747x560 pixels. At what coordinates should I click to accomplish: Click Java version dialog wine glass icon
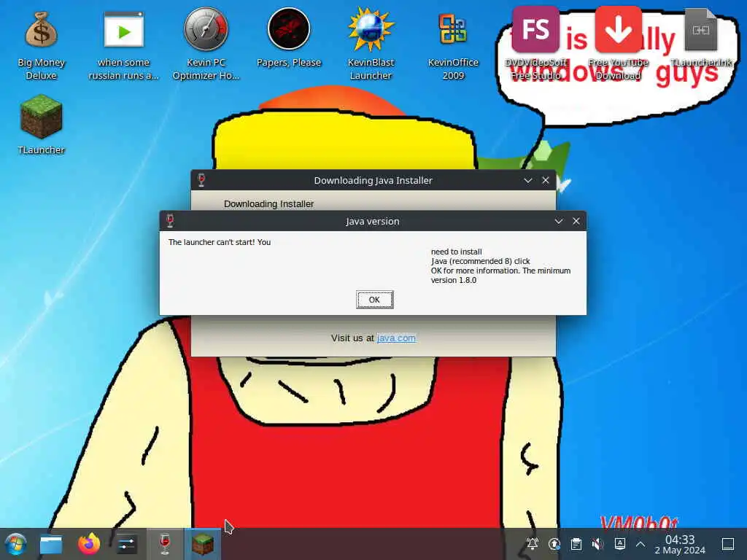point(170,220)
